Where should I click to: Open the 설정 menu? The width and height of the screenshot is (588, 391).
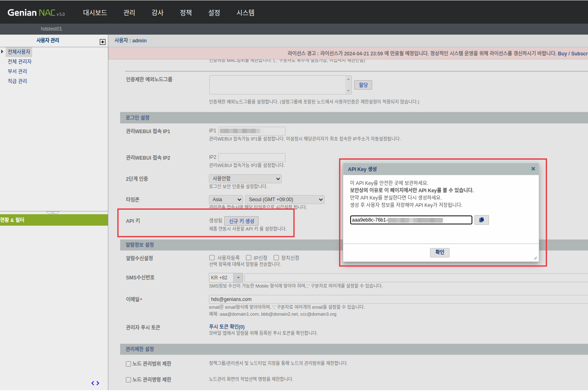coord(214,13)
